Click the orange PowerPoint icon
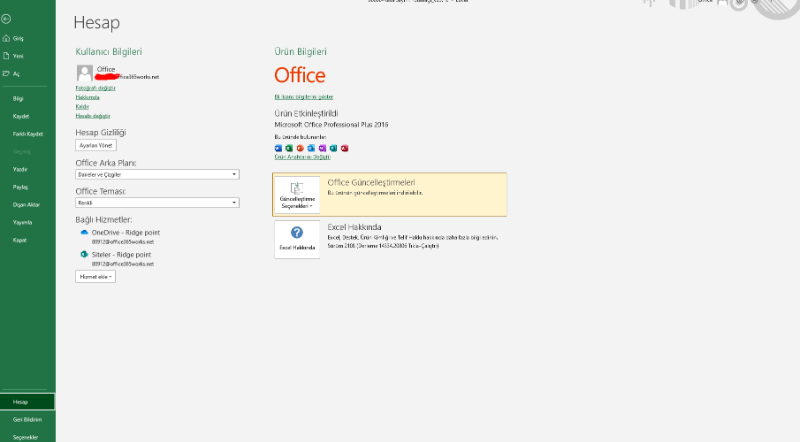 (x=300, y=148)
